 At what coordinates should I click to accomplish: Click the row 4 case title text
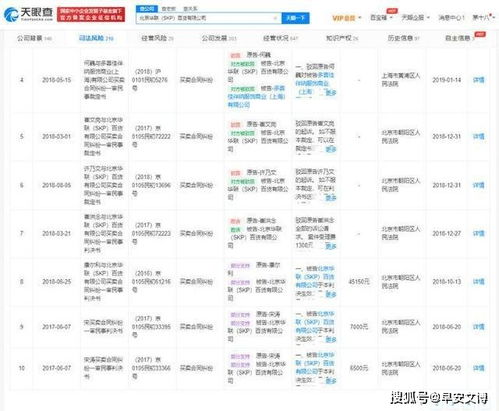[x=103, y=80]
